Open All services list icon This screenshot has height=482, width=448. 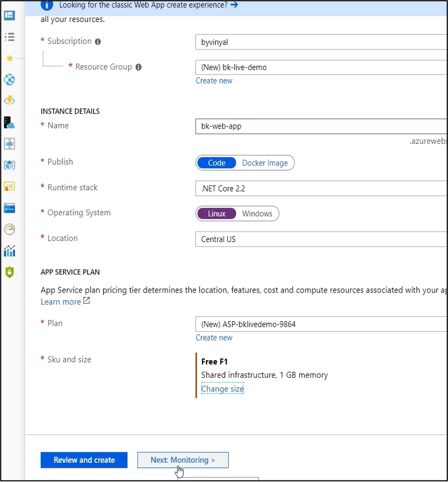[x=9, y=37]
